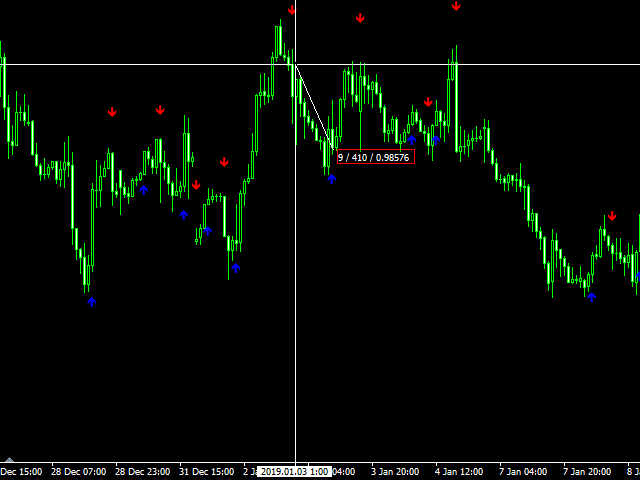Click the crosshair measurement label 9 / 410 / 0.98576
This screenshot has height=480, width=640.
pyautogui.click(x=376, y=157)
